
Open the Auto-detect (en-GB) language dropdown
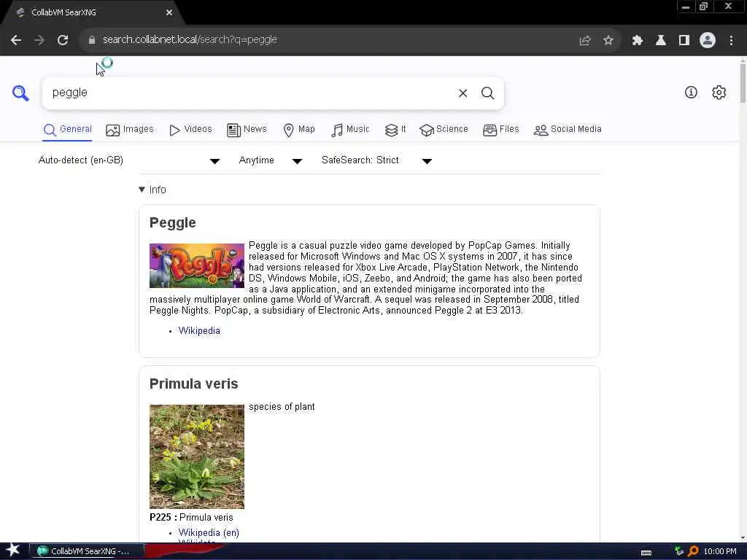(129, 160)
